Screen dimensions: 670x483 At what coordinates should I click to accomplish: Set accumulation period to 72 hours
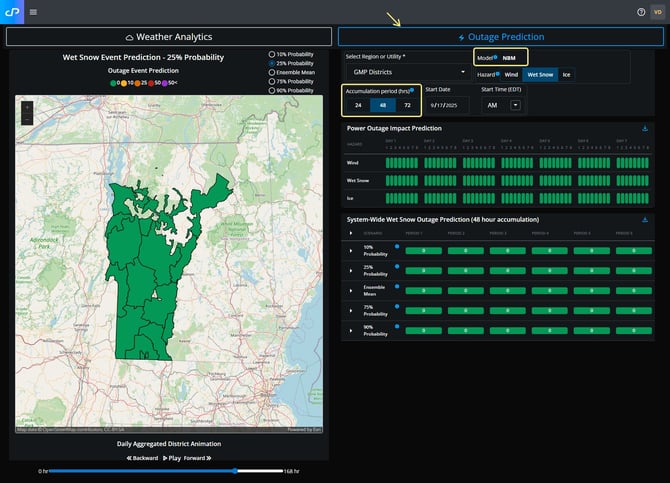click(407, 105)
